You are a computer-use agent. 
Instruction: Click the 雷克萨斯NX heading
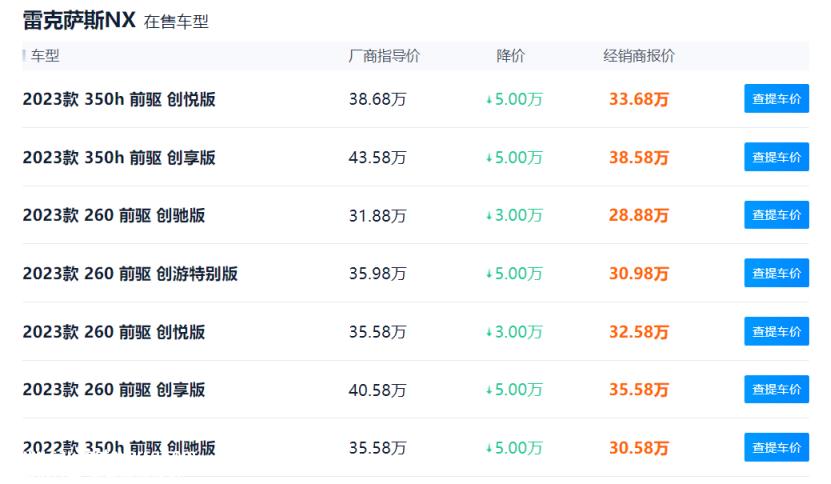[79, 21]
